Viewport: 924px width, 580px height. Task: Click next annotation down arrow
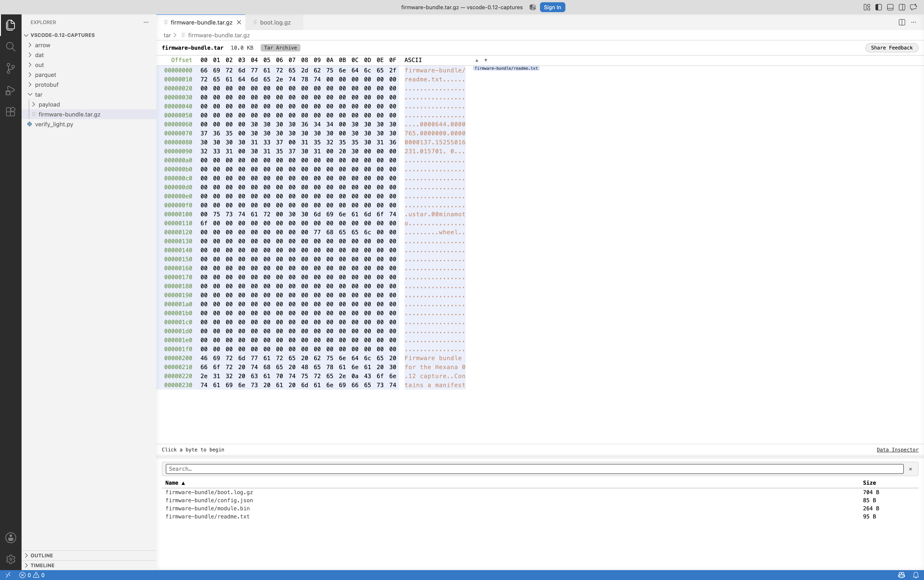tap(485, 60)
